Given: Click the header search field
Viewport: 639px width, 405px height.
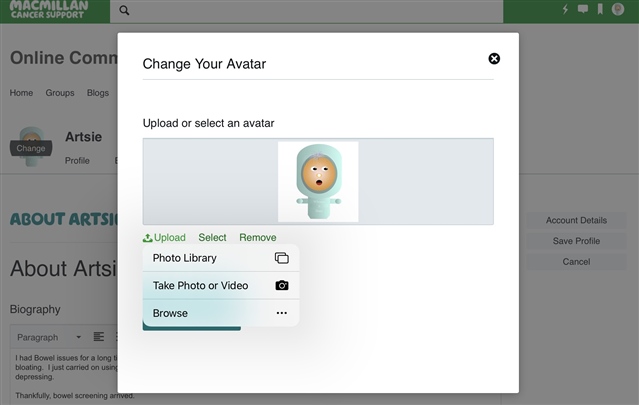Looking at the screenshot, I should click(306, 11).
